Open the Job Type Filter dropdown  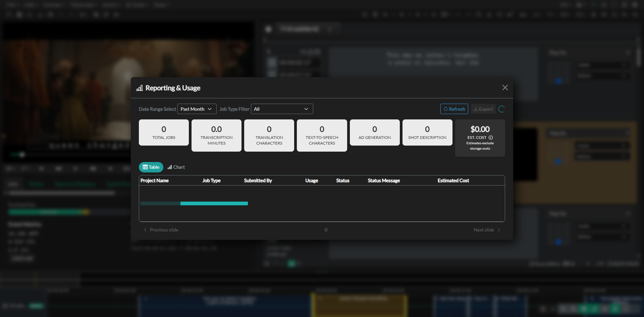(282, 109)
